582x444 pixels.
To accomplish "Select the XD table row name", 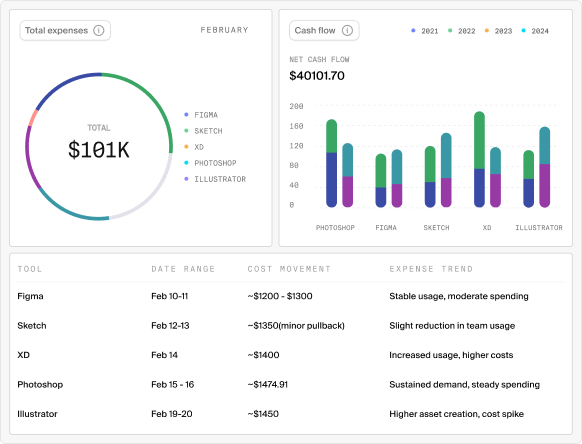I will [23, 355].
